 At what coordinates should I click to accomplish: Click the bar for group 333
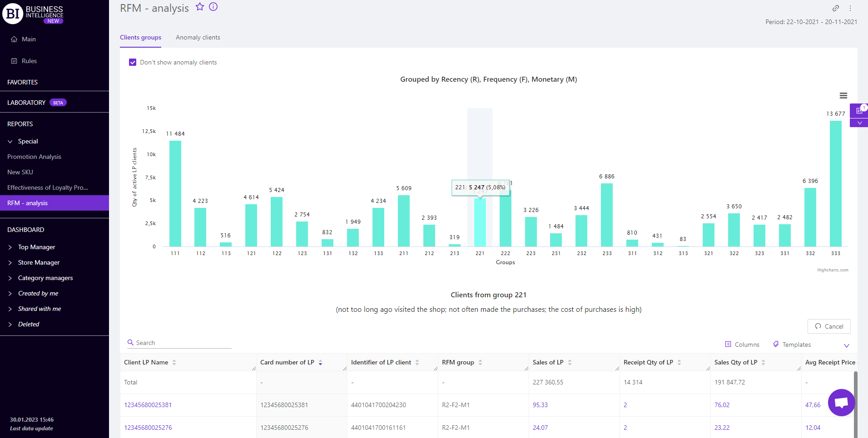point(835,183)
